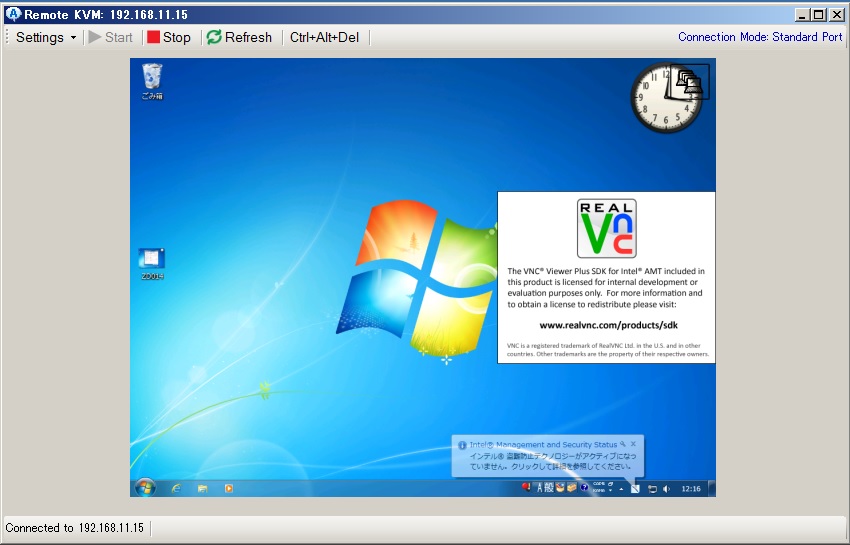Send Ctrl+Alt+Del to remote machine

[x=324, y=37]
